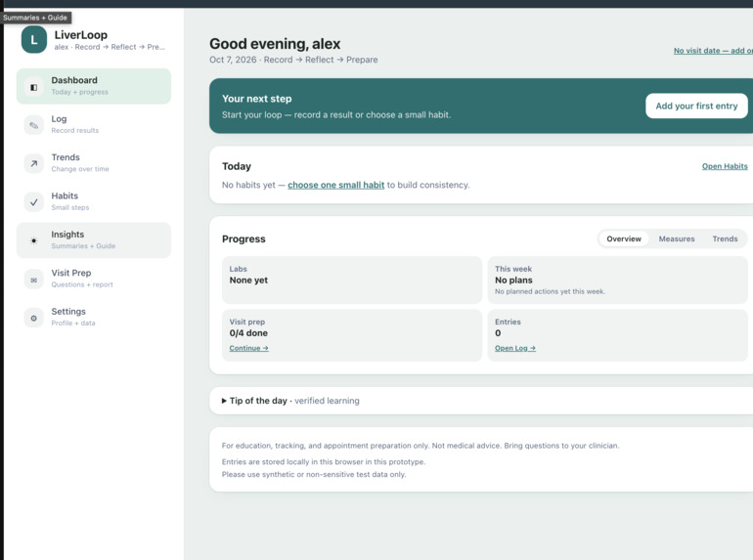The image size is (753, 560).
Task: Expand the Tip of the day disclosure triangle
Action: (224, 401)
